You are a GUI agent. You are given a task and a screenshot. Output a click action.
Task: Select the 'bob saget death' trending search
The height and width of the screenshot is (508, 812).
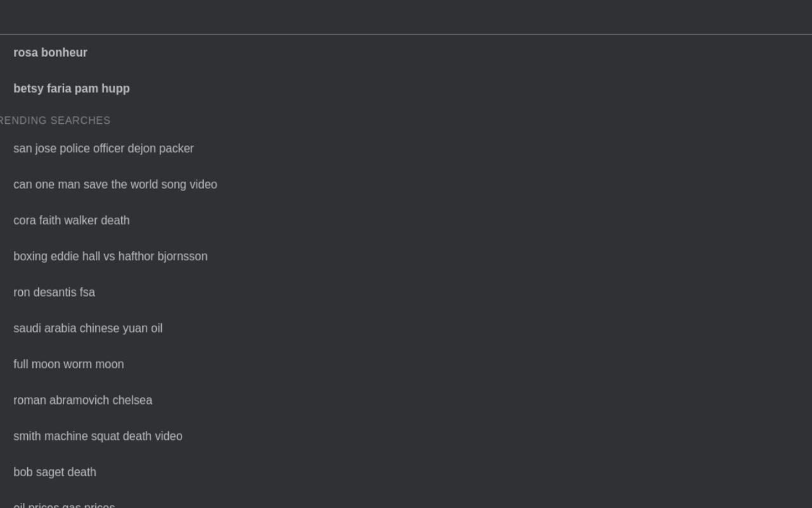(406, 472)
